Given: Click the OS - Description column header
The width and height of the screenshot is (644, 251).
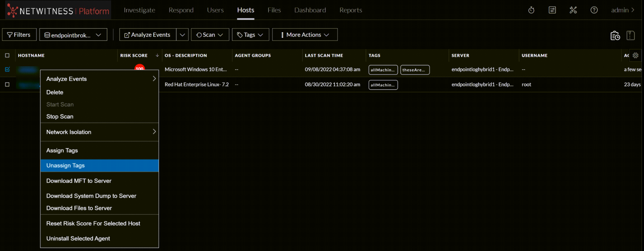Looking at the screenshot, I should point(186,56).
